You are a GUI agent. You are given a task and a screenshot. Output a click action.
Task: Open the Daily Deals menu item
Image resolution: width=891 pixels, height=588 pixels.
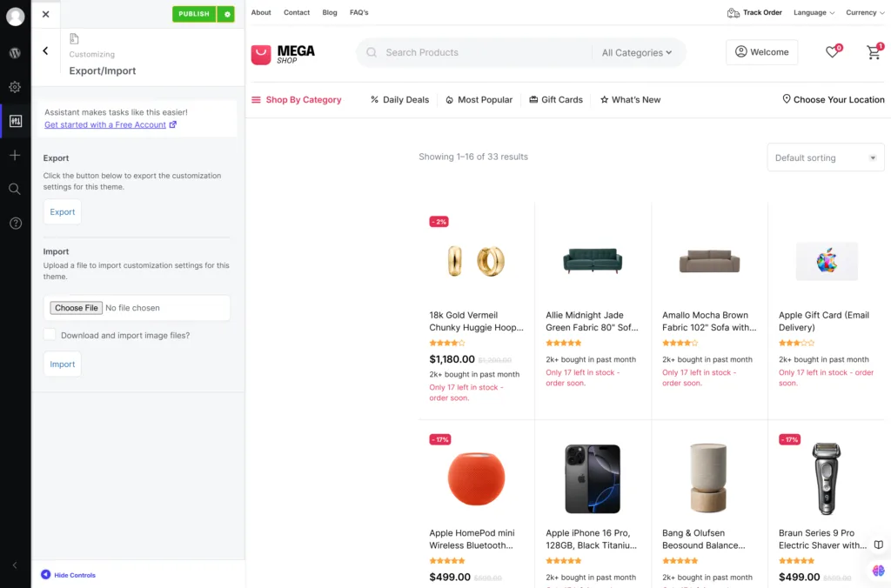tap(399, 99)
